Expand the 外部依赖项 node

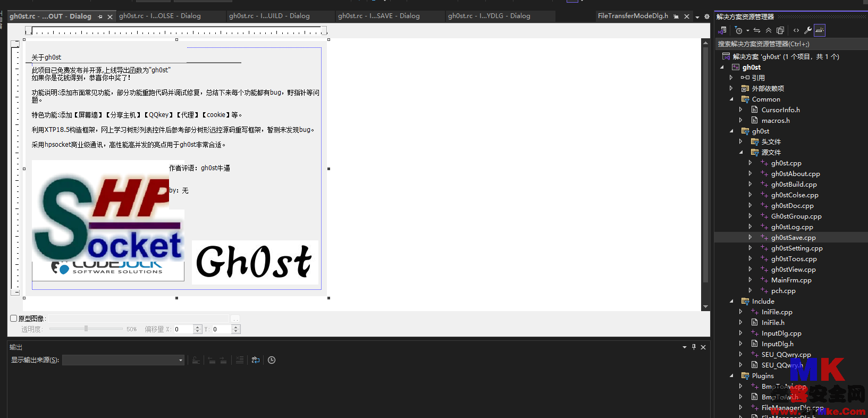[x=731, y=88]
